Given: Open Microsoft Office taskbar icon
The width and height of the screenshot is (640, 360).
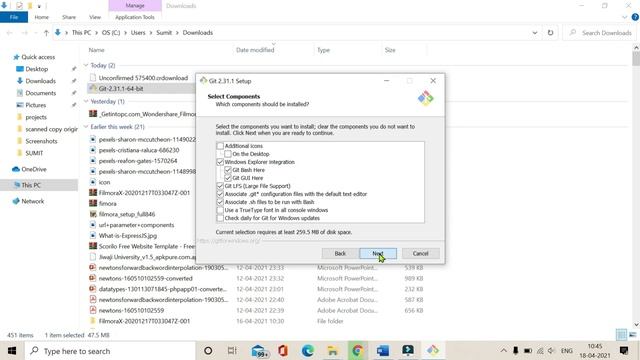Looking at the screenshot, I should [x=283, y=351].
